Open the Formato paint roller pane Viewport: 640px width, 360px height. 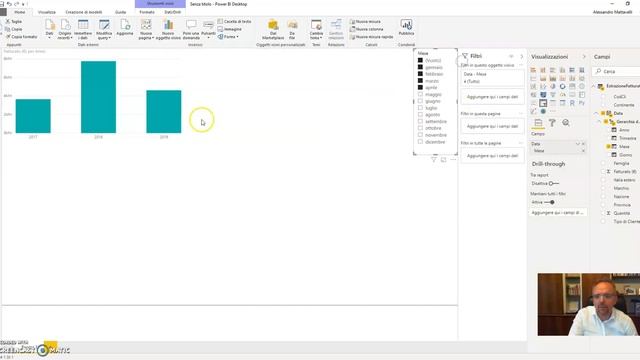click(x=552, y=122)
